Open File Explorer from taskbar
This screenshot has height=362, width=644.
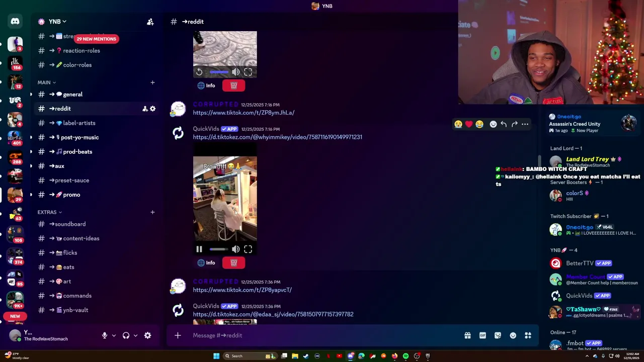tap(295, 356)
